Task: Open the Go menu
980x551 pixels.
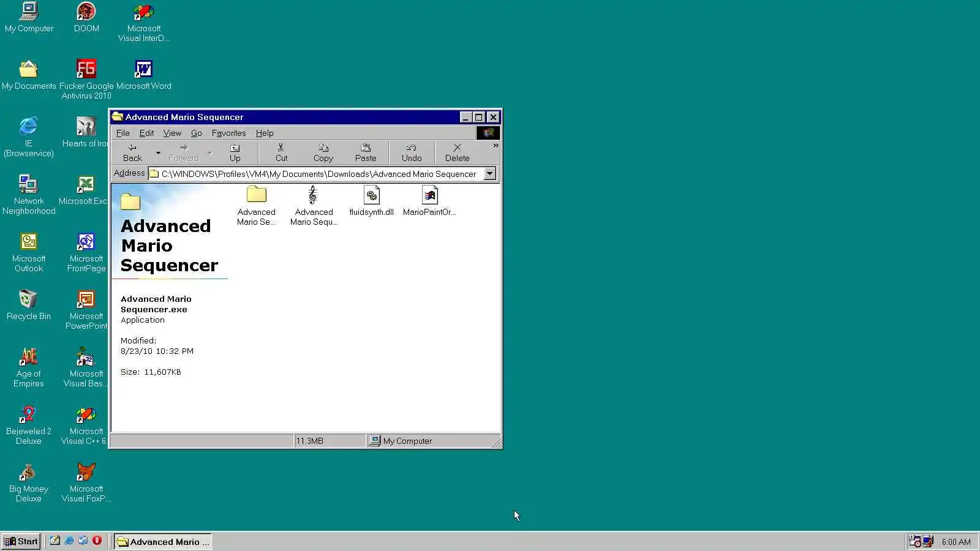Action: coord(196,133)
